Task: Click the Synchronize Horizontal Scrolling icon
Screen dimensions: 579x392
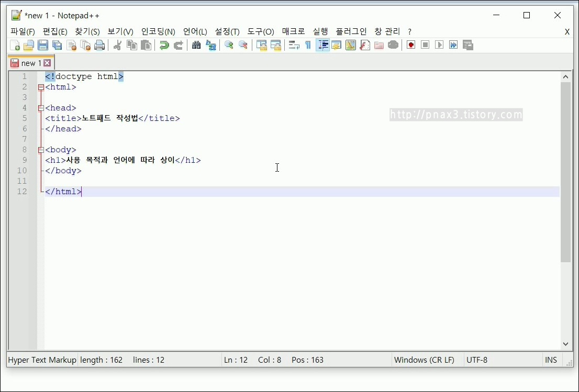Action: click(x=275, y=45)
